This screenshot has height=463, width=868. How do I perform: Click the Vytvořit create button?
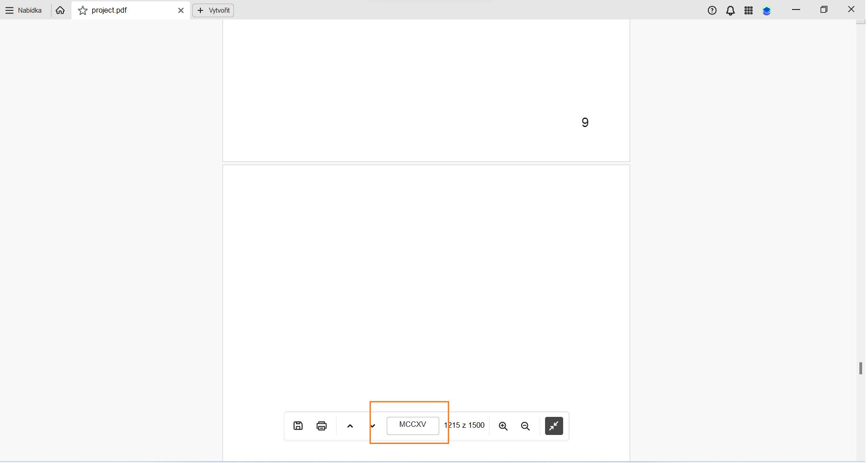(x=213, y=10)
